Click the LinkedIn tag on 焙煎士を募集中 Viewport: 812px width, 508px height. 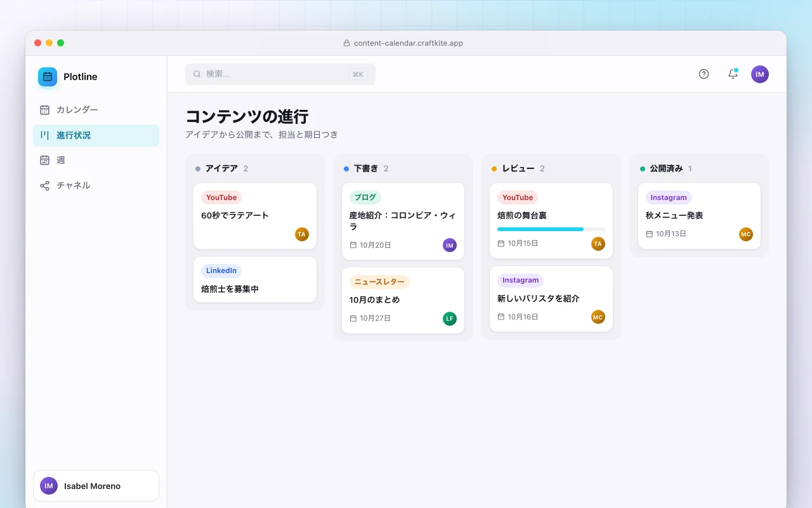[221, 271]
